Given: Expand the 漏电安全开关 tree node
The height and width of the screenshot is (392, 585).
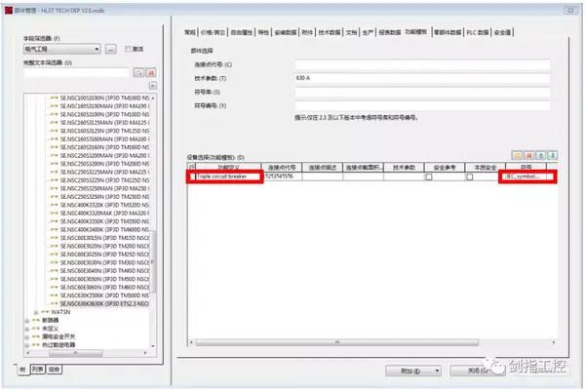Looking at the screenshot, I should coord(27,337).
